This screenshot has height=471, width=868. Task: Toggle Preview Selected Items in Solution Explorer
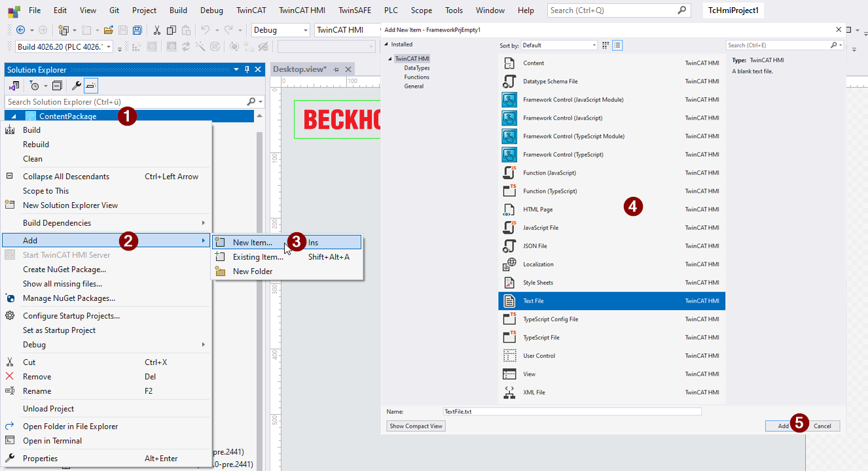tap(91, 86)
